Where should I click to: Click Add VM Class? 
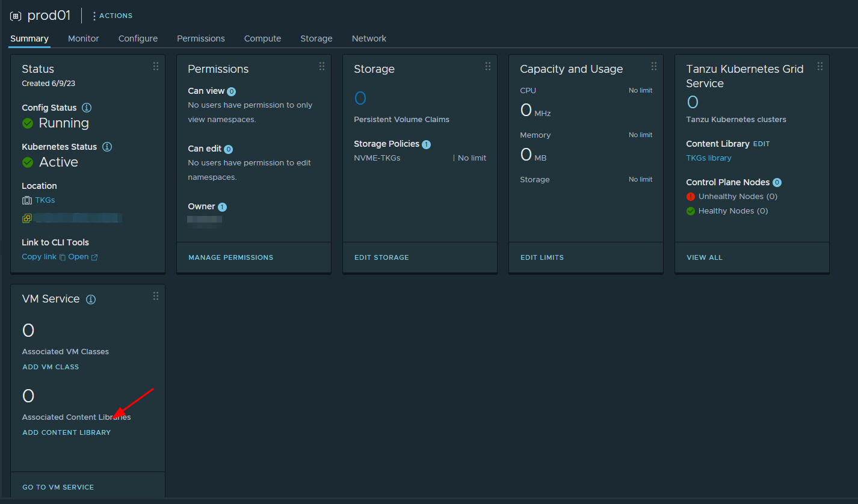coord(51,367)
